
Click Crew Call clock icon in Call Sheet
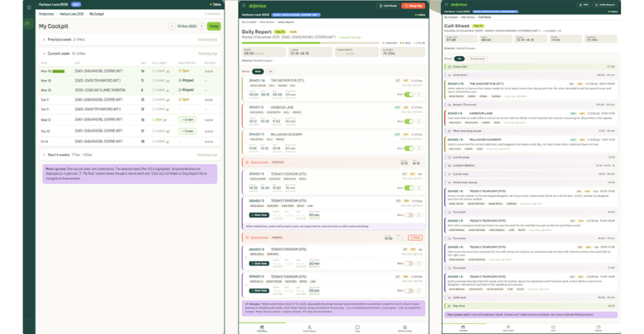click(449, 67)
